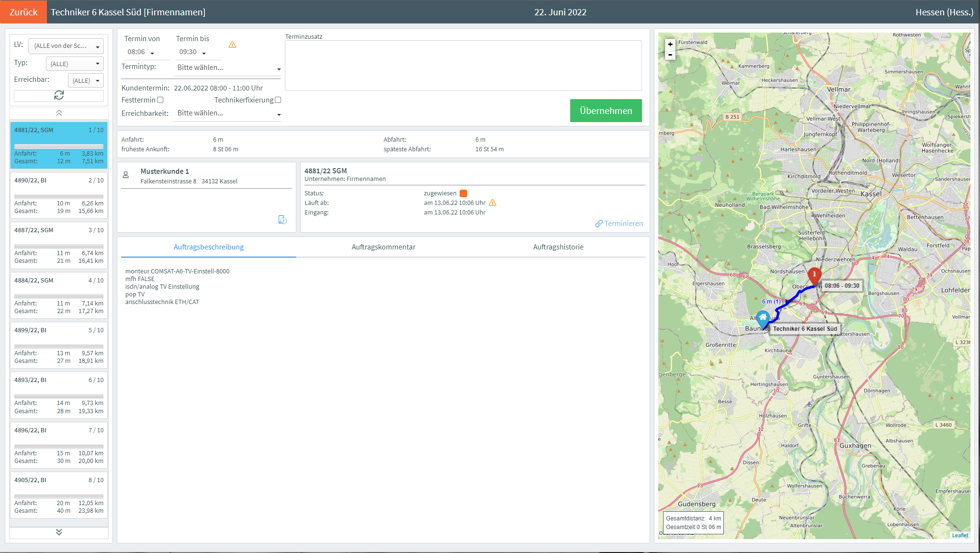This screenshot has height=553, width=980.
Task: Click the refresh icon in the filter panel
Action: (59, 95)
